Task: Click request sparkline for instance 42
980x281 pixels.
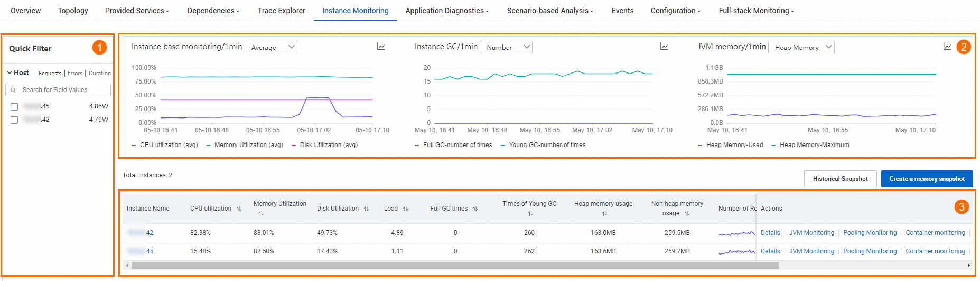Action: tap(736, 233)
